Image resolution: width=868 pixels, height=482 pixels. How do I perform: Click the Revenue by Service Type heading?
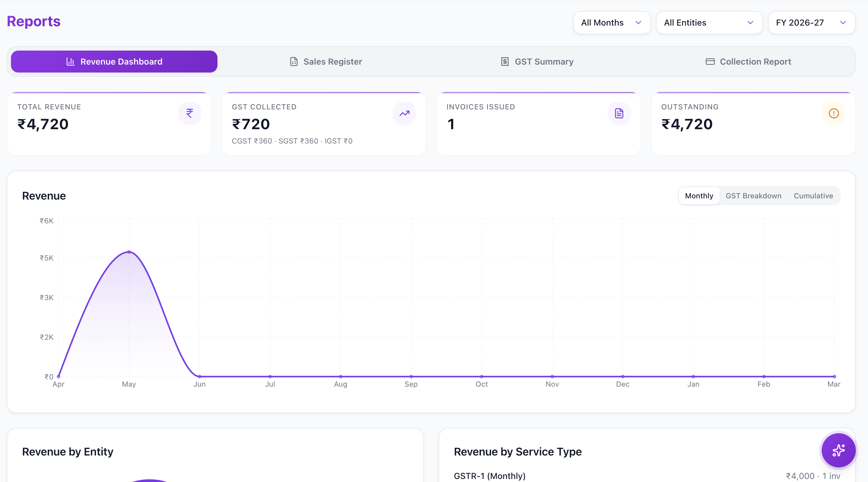517,451
